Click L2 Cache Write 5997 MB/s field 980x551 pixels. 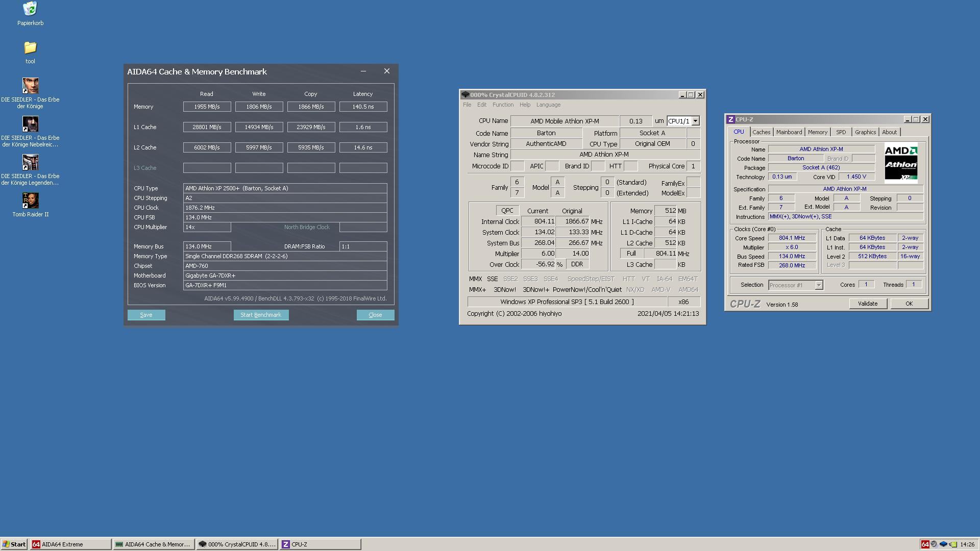(x=259, y=147)
